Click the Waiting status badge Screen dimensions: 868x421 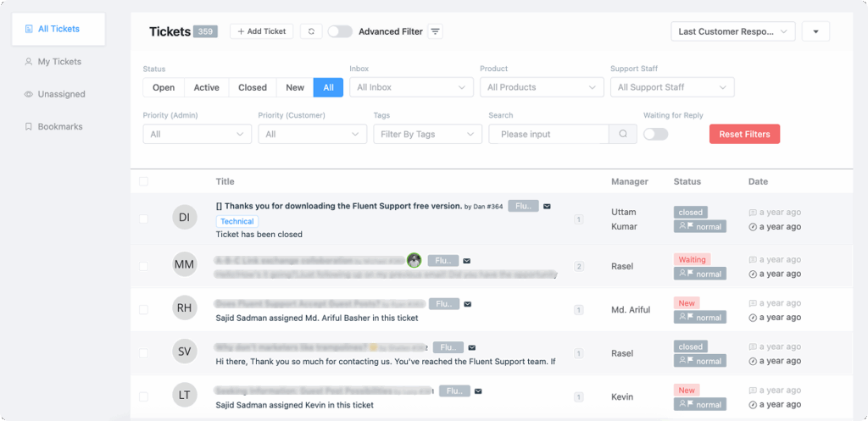click(x=692, y=259)
